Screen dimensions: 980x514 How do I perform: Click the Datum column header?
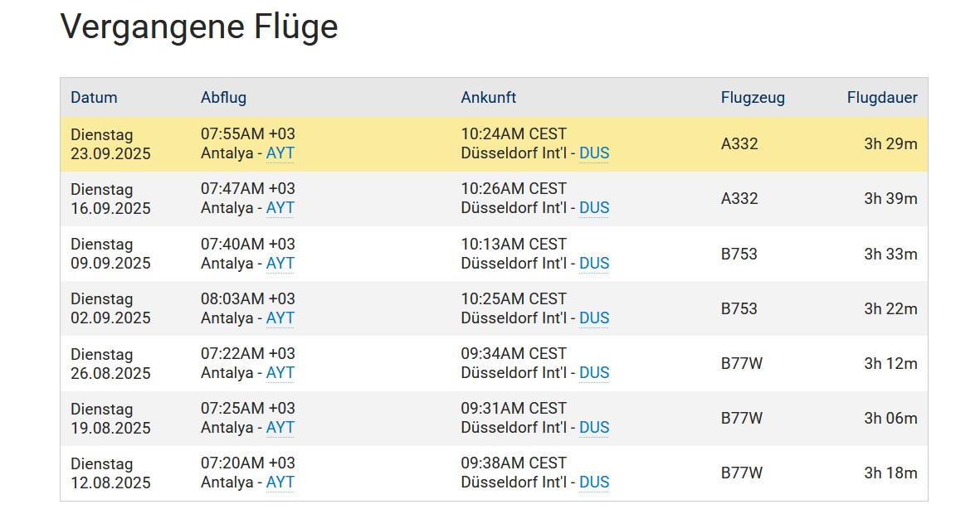(x=94, y=98)
